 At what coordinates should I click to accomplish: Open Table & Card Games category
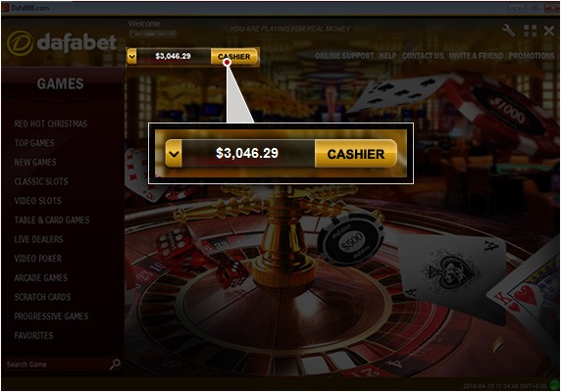tap(52, 220)
